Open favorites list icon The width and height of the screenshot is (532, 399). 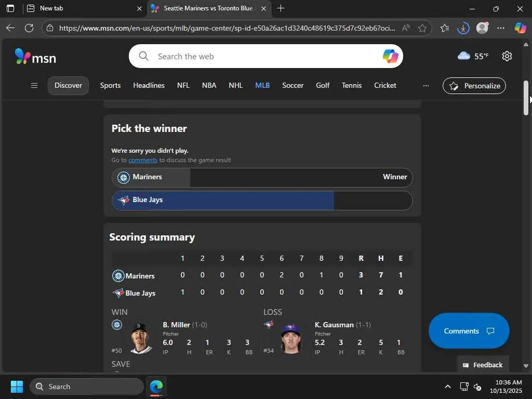pos(445,28)
